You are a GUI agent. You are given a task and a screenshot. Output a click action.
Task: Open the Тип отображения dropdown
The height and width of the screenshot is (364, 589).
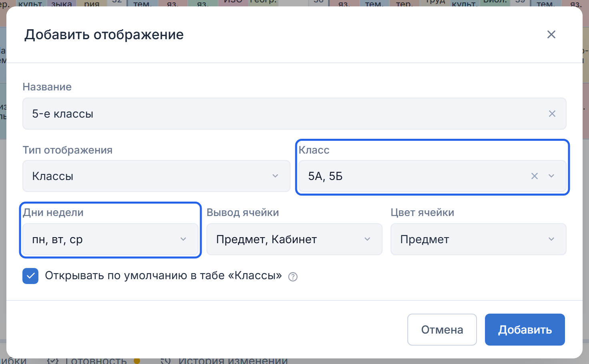[156, 176]
